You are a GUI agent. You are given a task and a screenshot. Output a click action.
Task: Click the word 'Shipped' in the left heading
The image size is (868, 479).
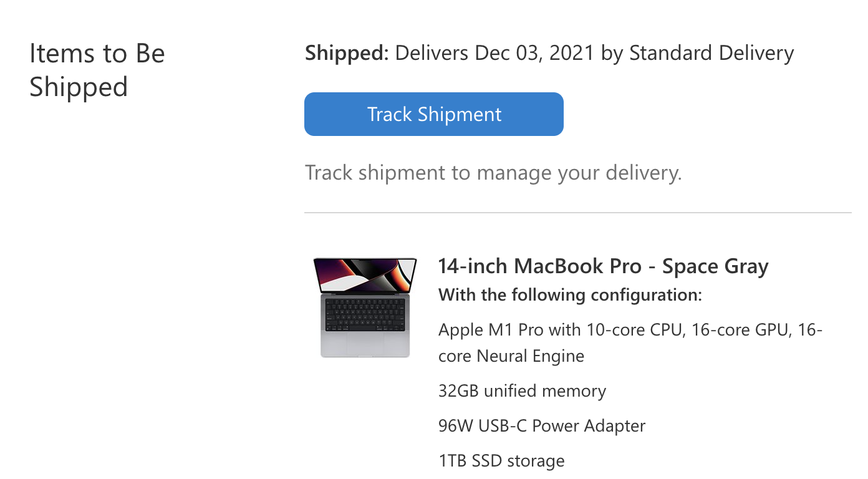click(x=79, y=87)
